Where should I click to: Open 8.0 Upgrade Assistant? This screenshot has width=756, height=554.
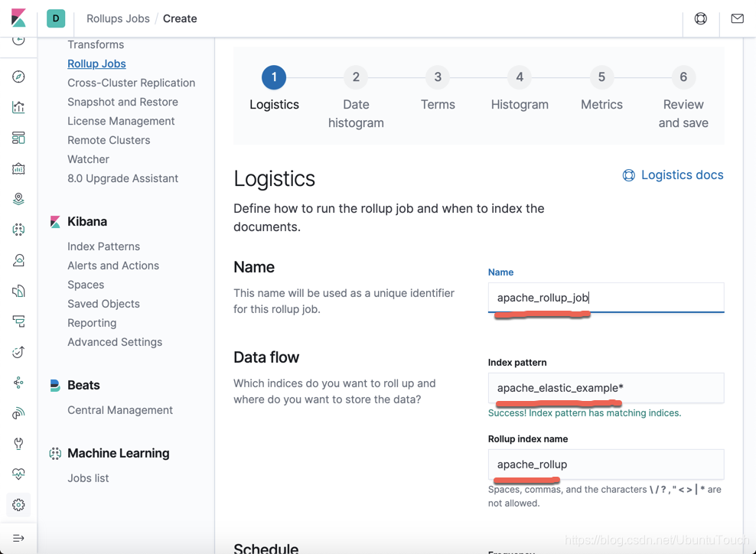click(122, 178)
